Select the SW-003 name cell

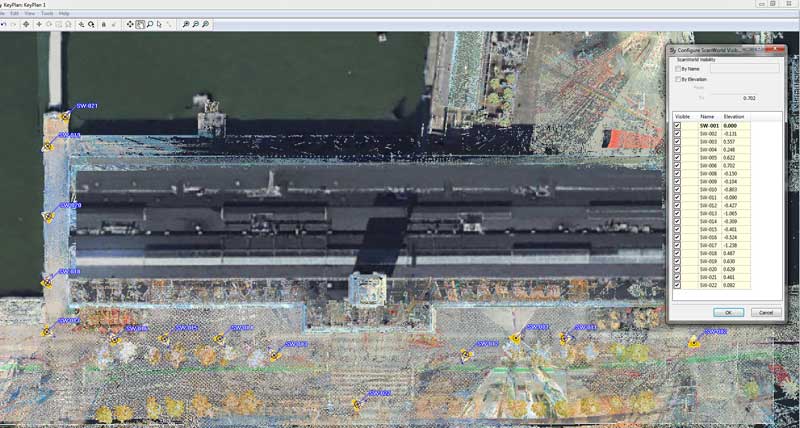[708, 142]
